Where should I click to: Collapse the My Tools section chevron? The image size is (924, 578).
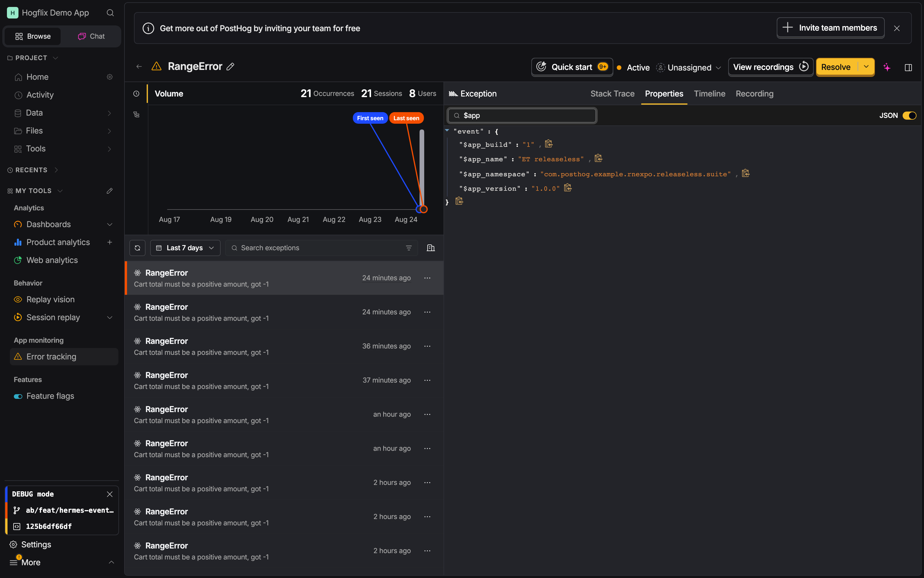tap(60, 191)
